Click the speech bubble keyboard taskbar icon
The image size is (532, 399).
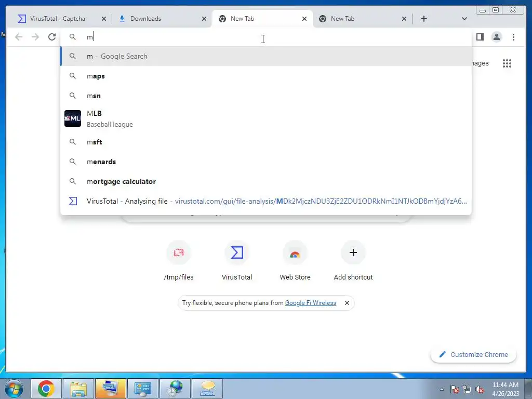(x=207, y=389)
